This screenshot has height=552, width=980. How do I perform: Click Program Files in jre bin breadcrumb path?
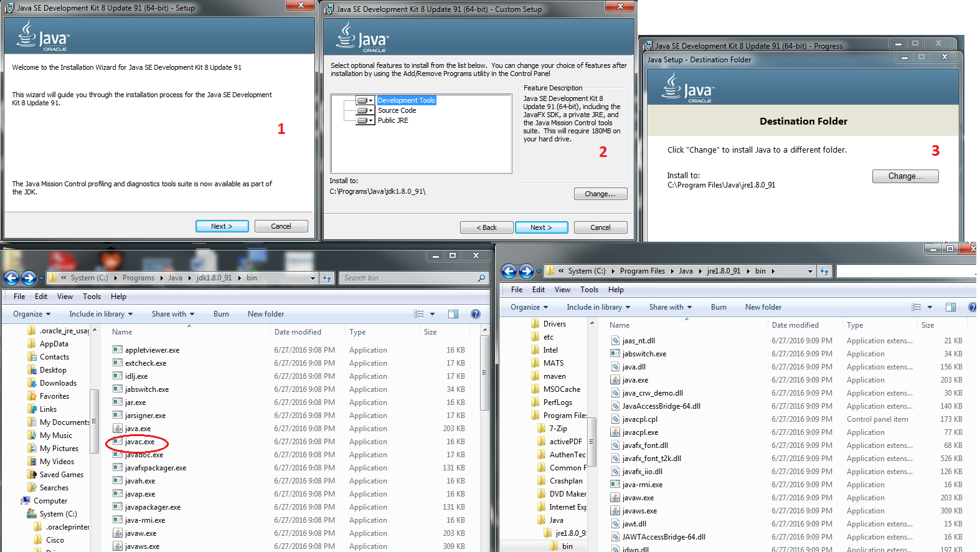pos(642,271)
